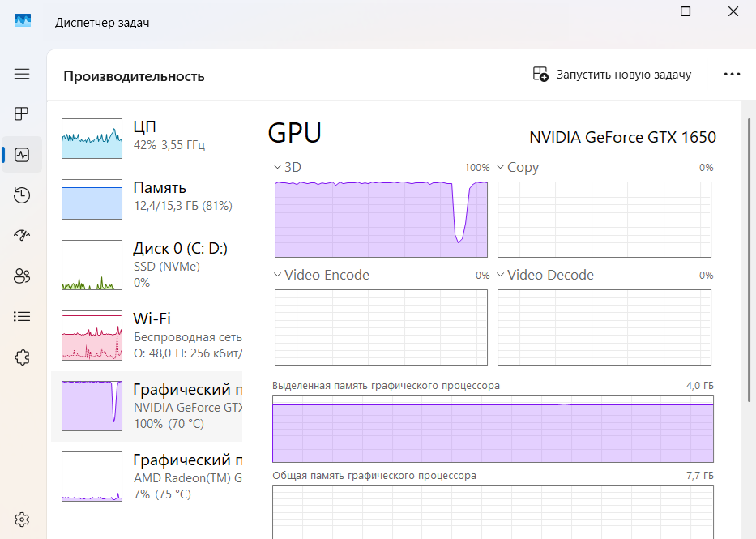Select the AMD Radeon GPU item

coord(147,477)
